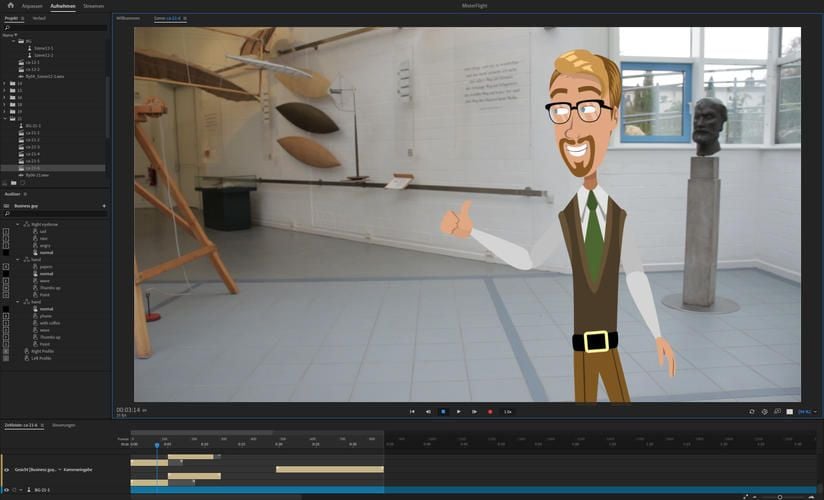Change the 1.0x playback speed
The image size is (824, 500).
[x=508, y=412]
